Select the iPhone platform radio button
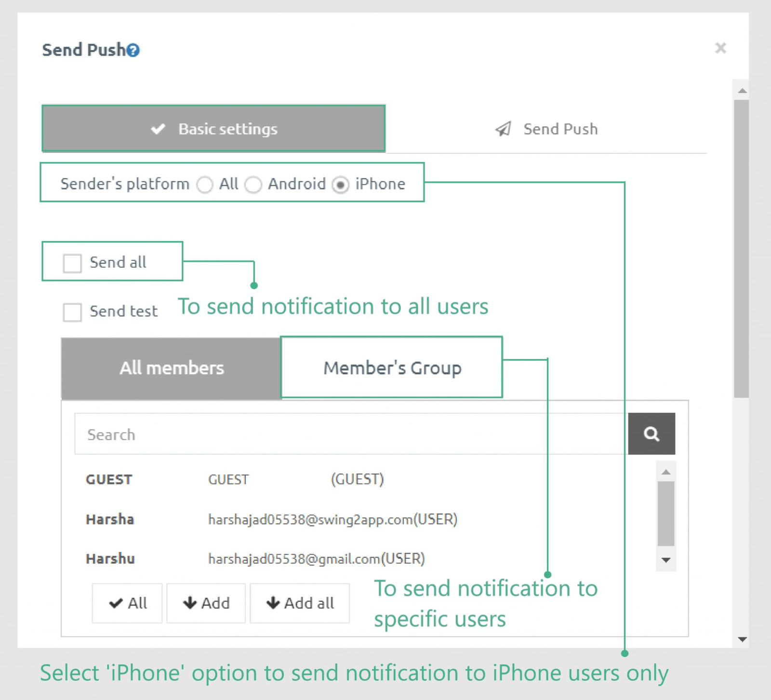This screenshot has height=700, width=771. (340, 185)
